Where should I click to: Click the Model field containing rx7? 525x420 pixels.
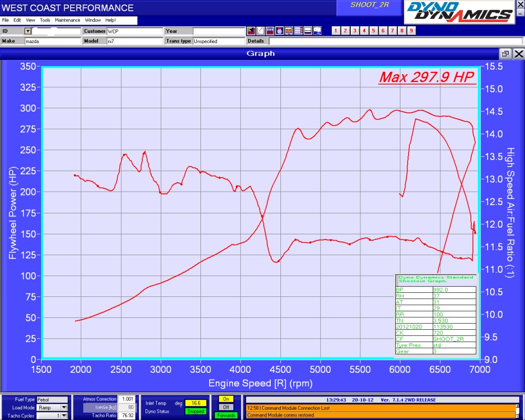[135, 41]
